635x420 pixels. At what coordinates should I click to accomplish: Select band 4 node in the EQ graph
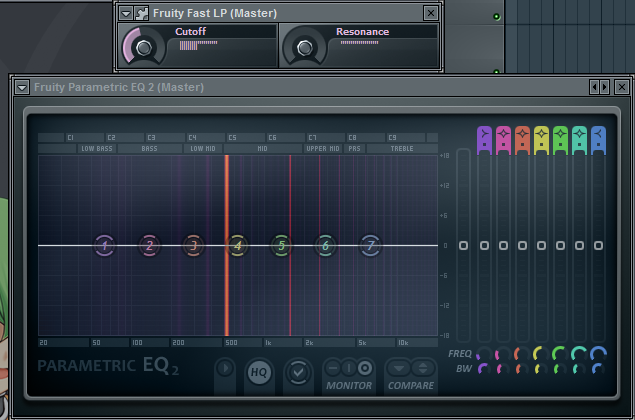click(237, 245)
